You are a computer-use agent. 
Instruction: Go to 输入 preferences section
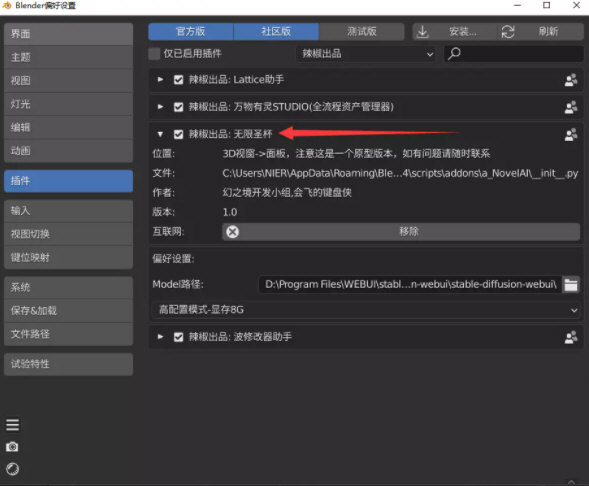[68, 211]
